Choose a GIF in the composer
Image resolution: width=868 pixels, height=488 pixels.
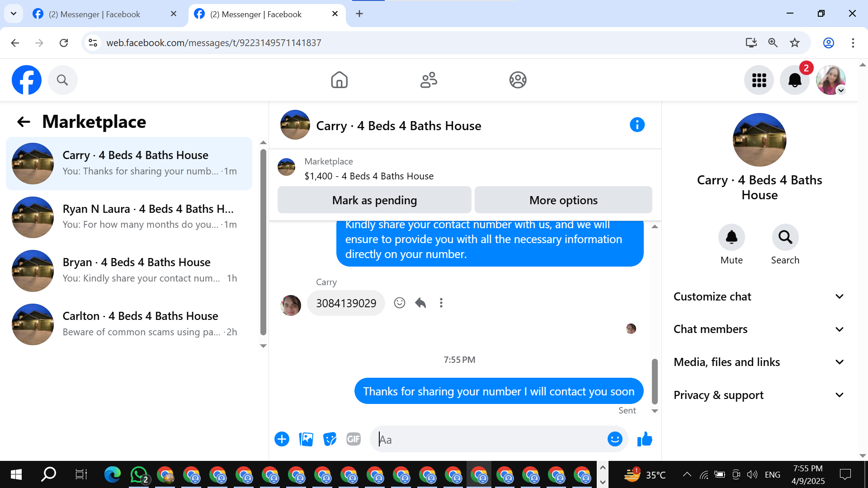click(354, 439)
